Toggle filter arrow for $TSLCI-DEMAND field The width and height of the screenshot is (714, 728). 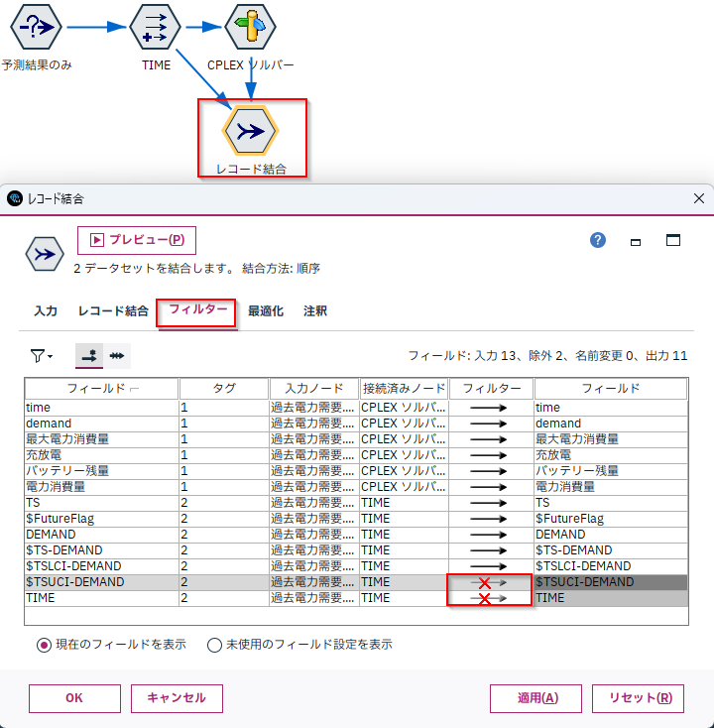(x=488, y=566)
